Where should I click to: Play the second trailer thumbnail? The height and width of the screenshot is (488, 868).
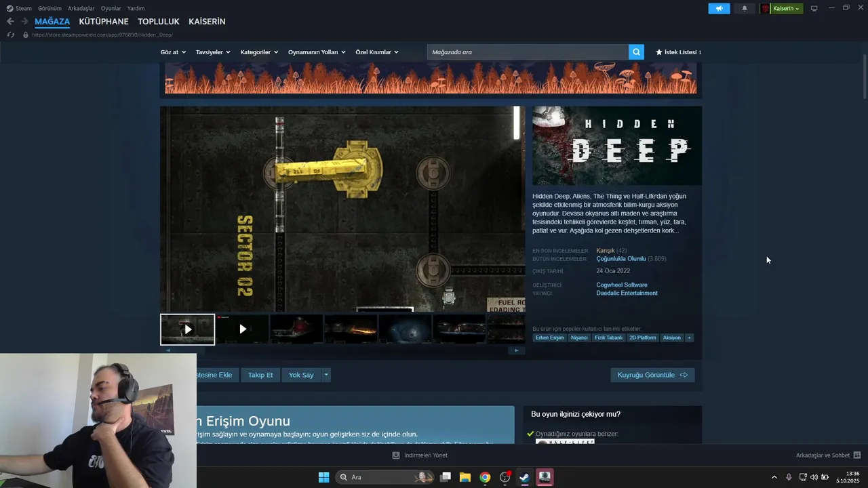click(x=242, y=329)
